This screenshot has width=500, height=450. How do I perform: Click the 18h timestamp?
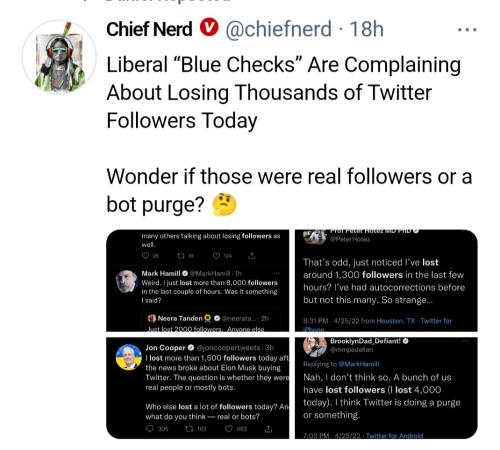(x=366, y=29)
